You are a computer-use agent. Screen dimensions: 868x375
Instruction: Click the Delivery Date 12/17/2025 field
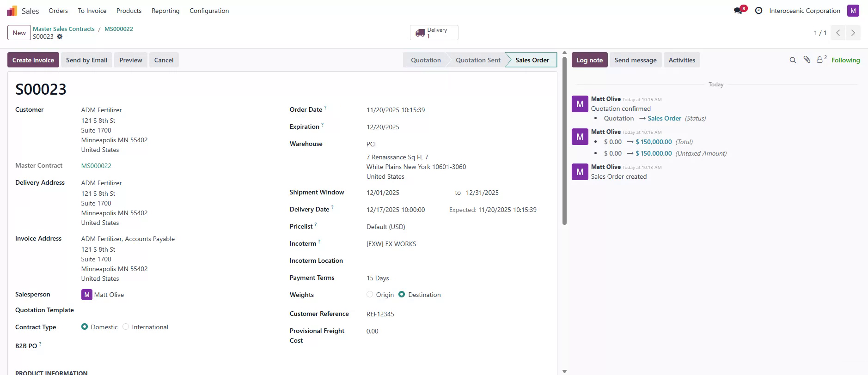(x=396, y=210)
